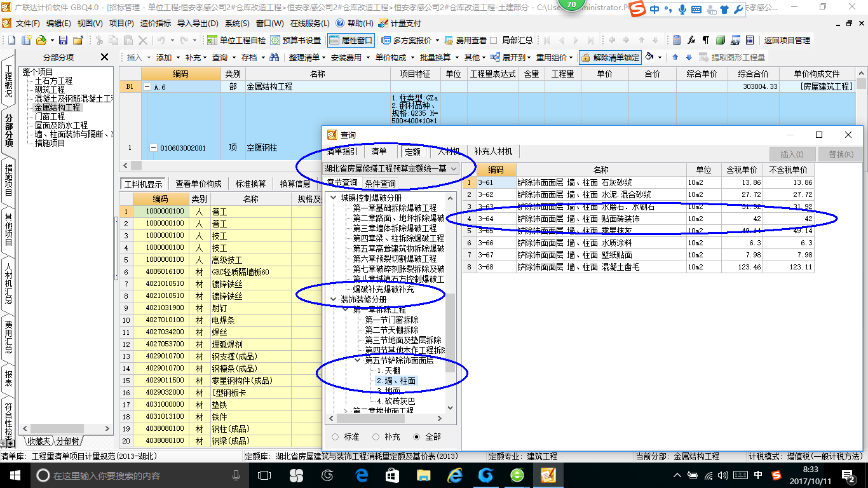Click 返回项目管理 button
This screenshot has height=488, width=868.
point(787,40)
